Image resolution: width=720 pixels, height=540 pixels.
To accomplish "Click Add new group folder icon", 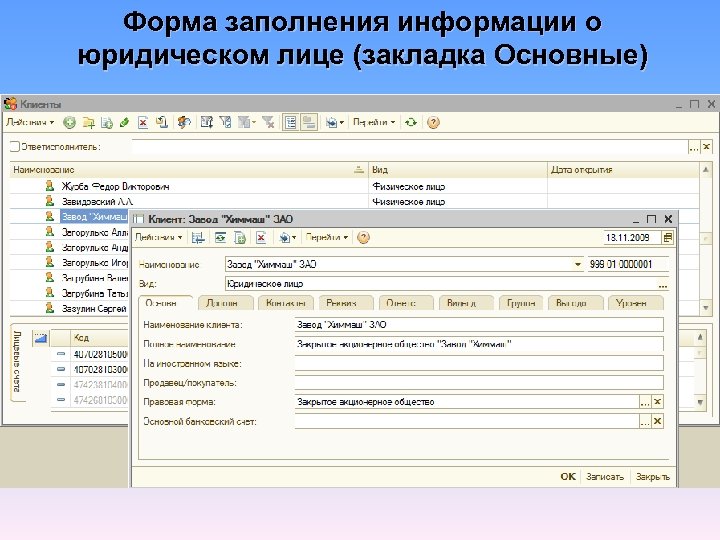I will click(88, 123).
